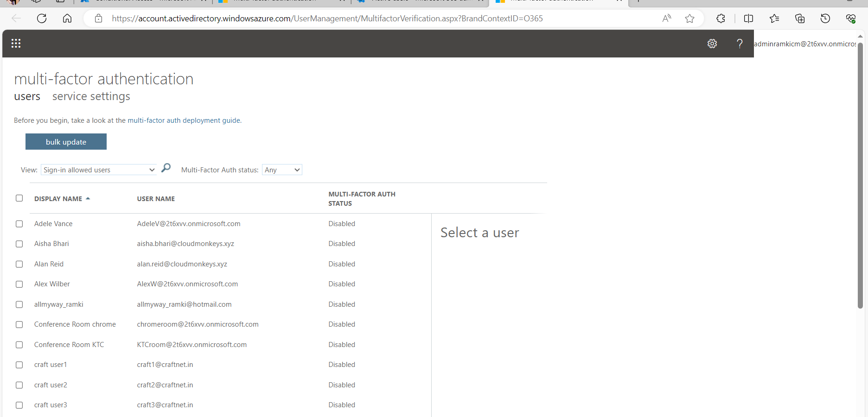Click the Conference Room chrome display name
Screen dimensions: 868x417
point(75,324)
